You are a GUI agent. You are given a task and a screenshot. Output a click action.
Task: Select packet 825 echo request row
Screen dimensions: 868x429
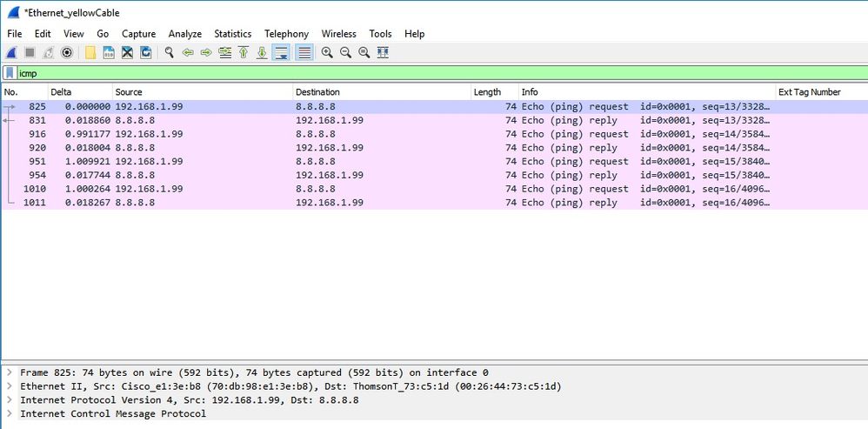pos(435,106)
